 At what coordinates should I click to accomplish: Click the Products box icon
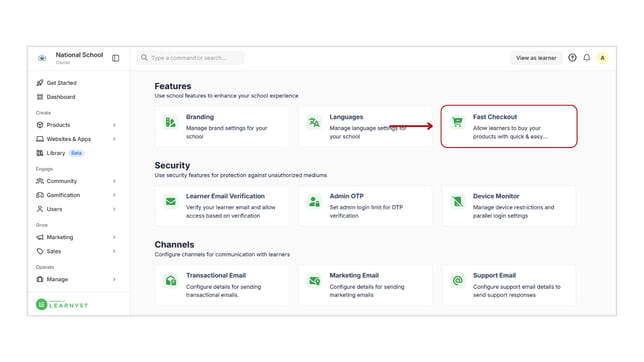point(40,125)
